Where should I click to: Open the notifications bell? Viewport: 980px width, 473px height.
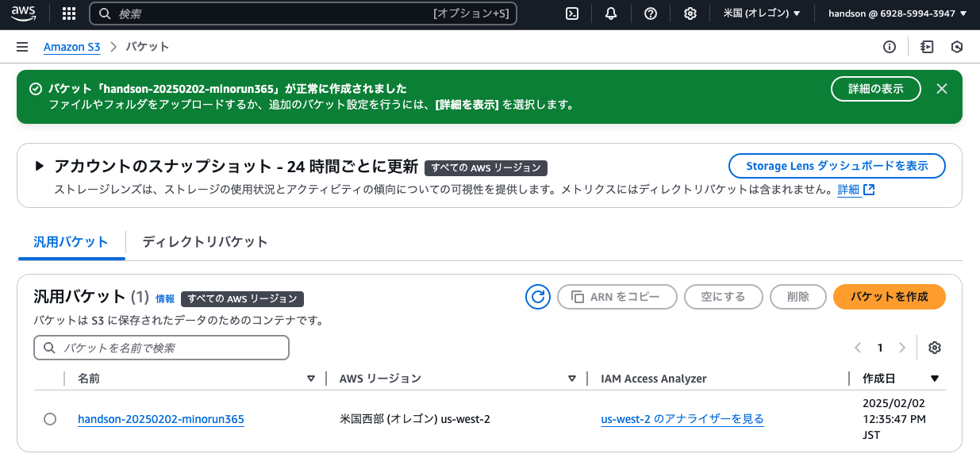coord(610,13)
